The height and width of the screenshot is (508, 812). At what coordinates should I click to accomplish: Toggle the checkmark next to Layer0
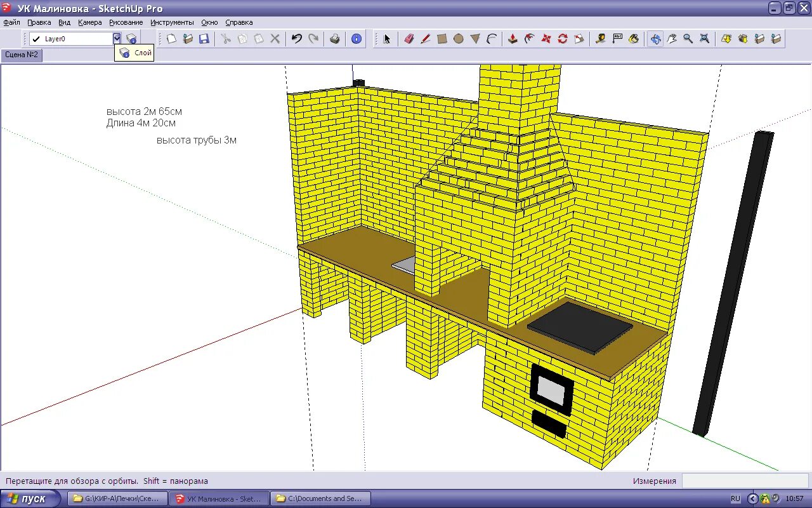coord(34,38)
